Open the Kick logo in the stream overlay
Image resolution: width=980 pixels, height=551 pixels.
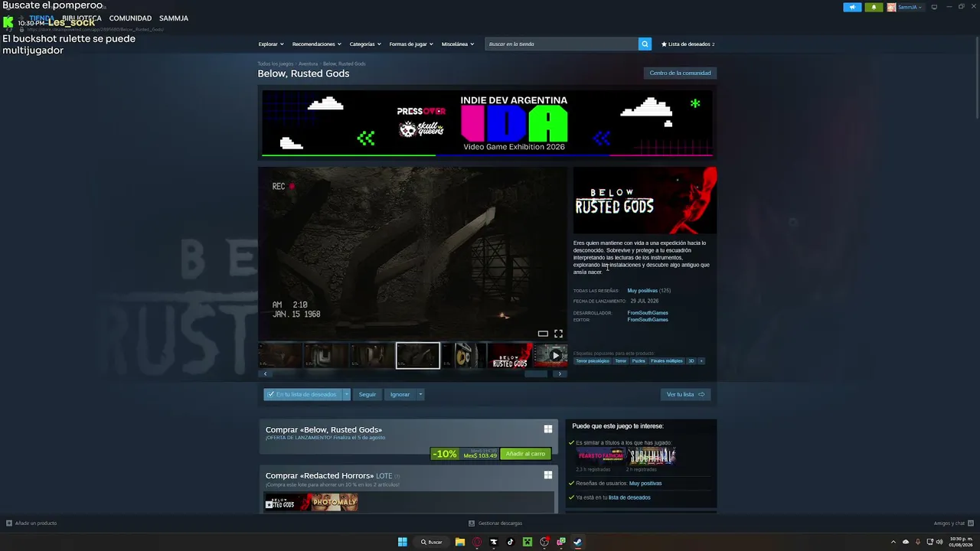(8, 21)
